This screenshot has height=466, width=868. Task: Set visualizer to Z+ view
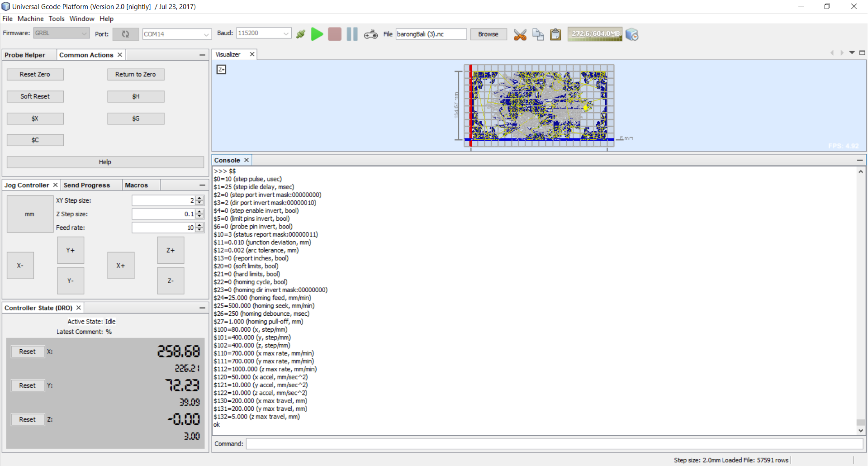pyautogui.click(x=221, y=69)
